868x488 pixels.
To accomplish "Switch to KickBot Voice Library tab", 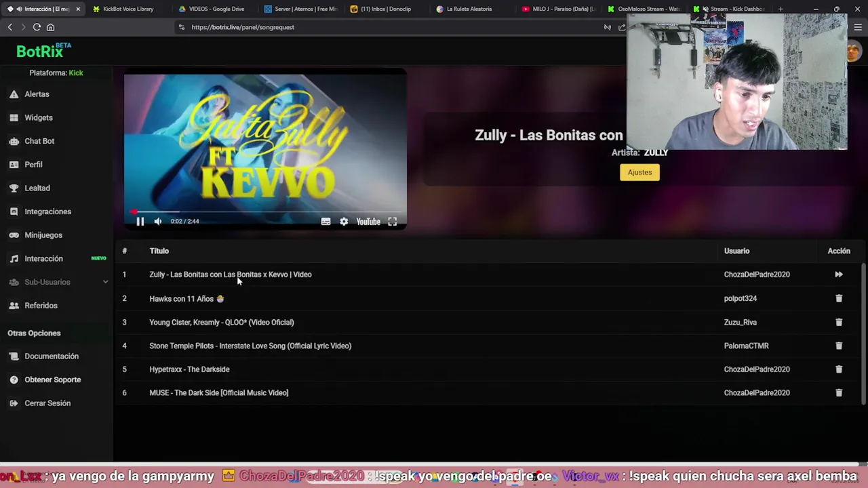I will tap(129, 9).
